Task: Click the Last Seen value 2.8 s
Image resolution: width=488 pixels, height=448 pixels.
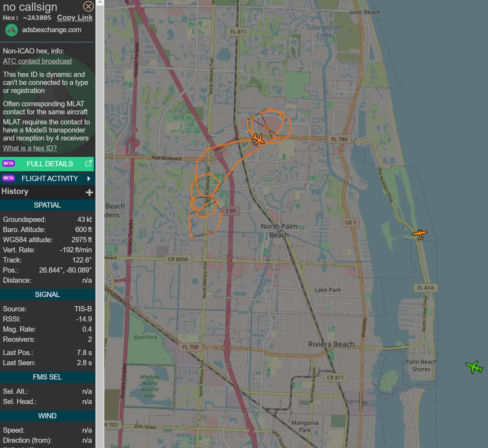Action: click(85, 363)
